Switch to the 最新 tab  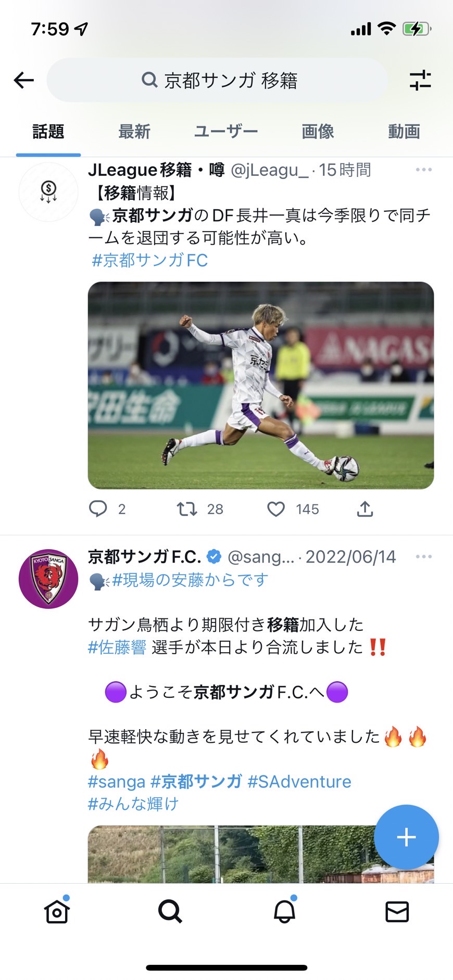coord(134,132)
